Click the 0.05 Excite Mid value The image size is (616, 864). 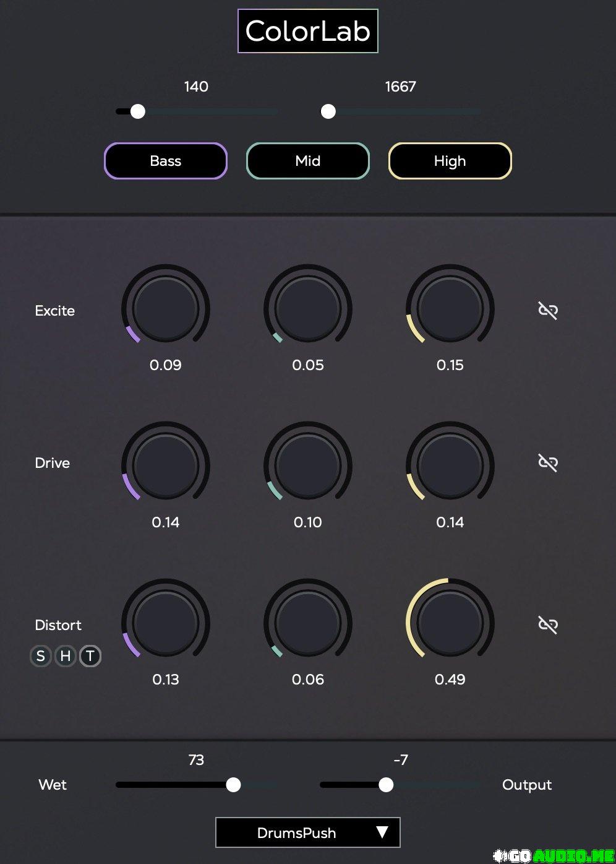[x=308, y=365]
